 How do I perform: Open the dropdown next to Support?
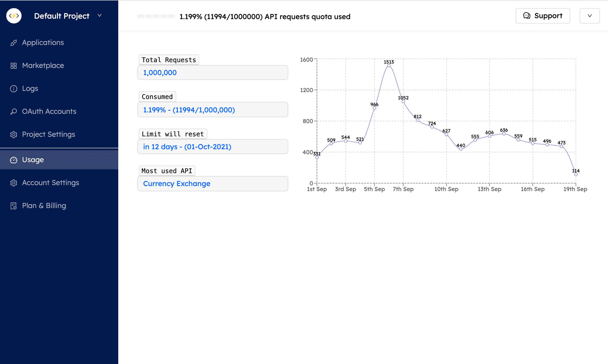(x=589, y=16)
